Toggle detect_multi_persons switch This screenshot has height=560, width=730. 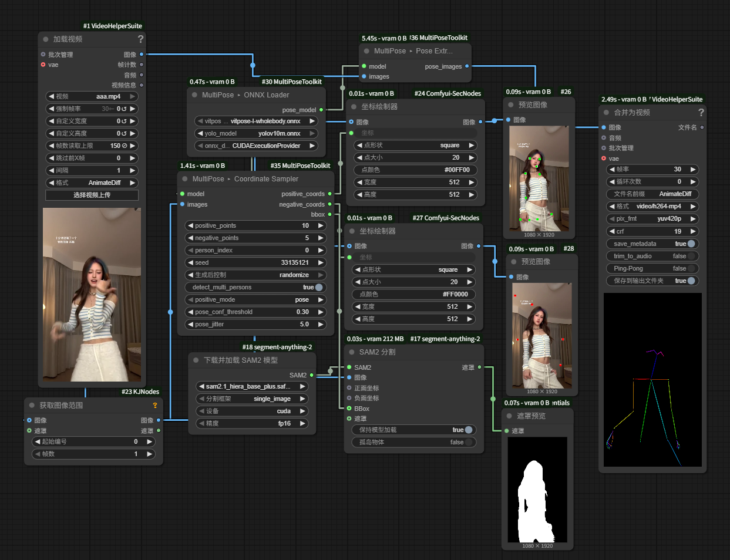(318, 288)
